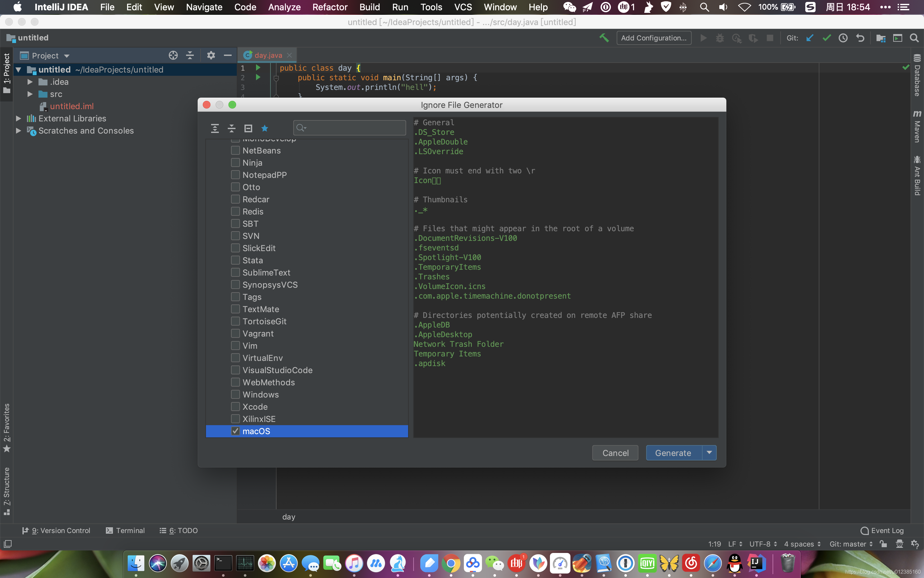Open the Event Log
Viewport: 924px width, 578px height.
pos(882,530)
